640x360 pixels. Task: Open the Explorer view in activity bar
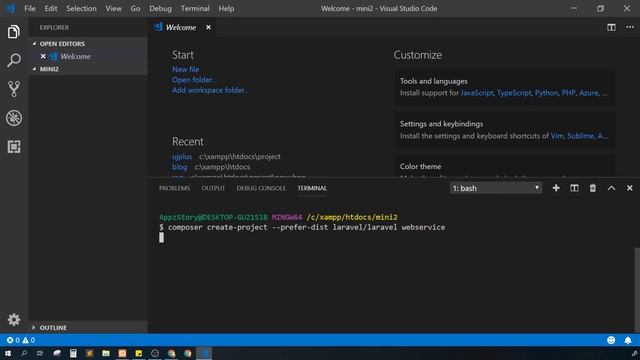[13, 31]
